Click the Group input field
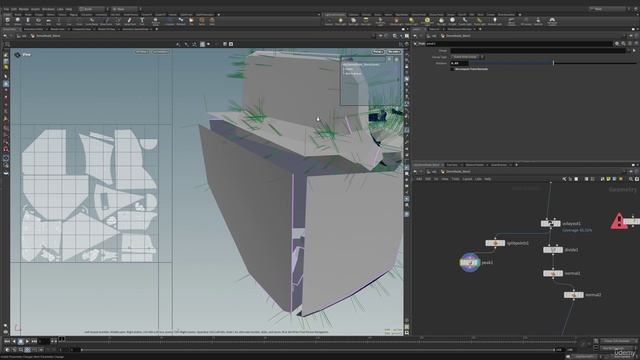 pos(538,51)
